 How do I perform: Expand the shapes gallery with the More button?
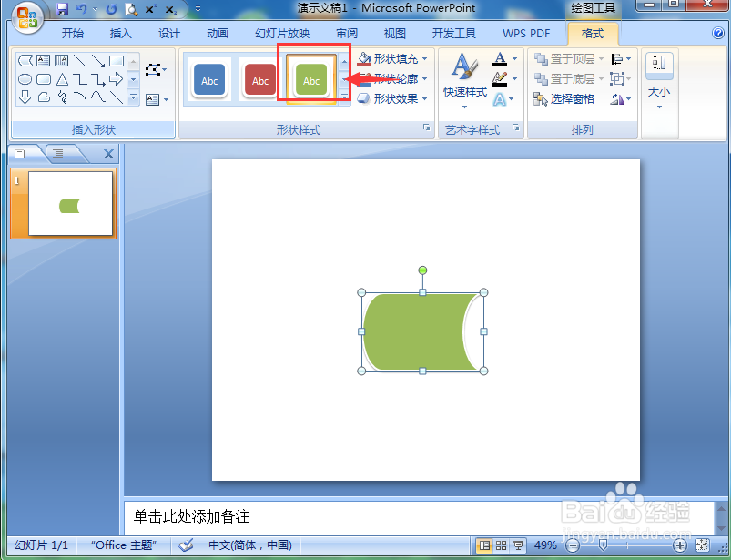(x=133, y=97)
